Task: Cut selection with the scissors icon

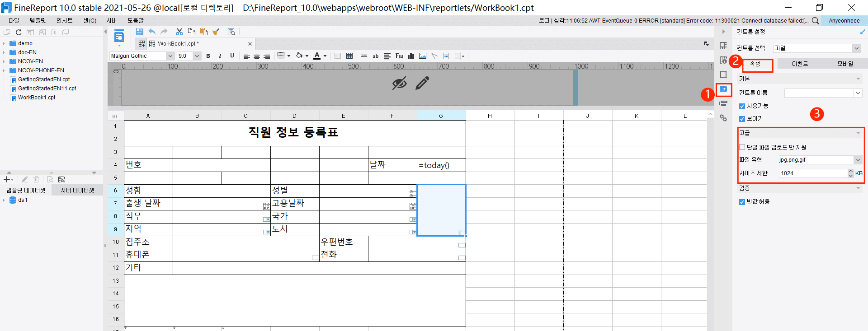Action: coord(179,32)
